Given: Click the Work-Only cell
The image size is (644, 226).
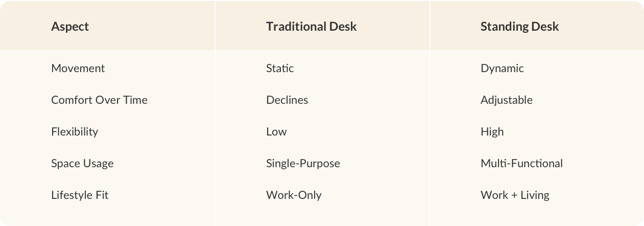Looking at the screenshot, I should coord(294,195).
